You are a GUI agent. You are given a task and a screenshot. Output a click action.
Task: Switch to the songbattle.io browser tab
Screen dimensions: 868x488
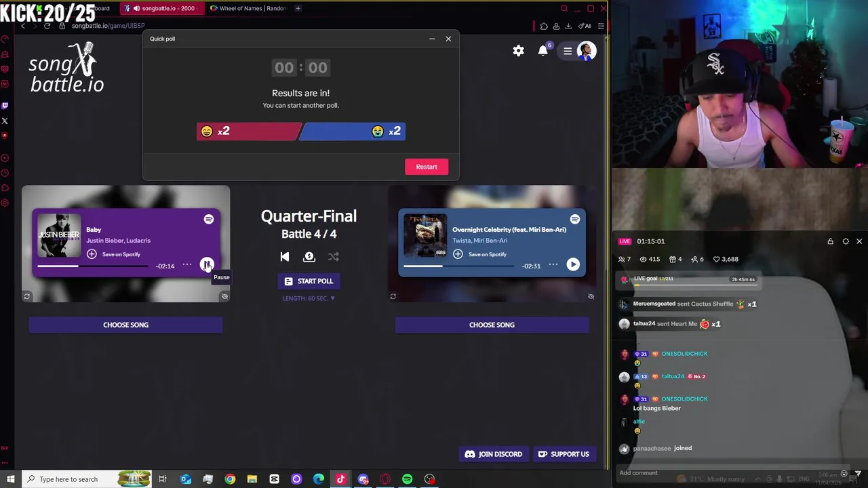click(163, 8)
